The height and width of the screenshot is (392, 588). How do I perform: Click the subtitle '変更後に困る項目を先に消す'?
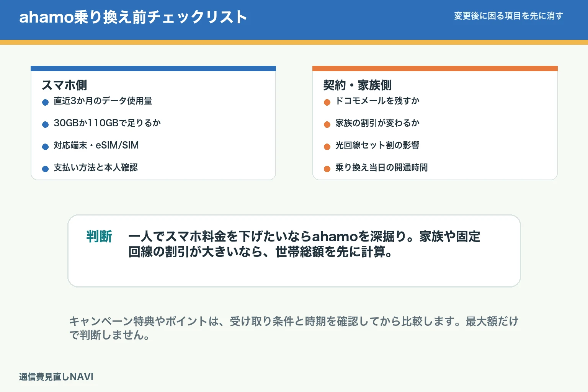[x=508, y=16]
